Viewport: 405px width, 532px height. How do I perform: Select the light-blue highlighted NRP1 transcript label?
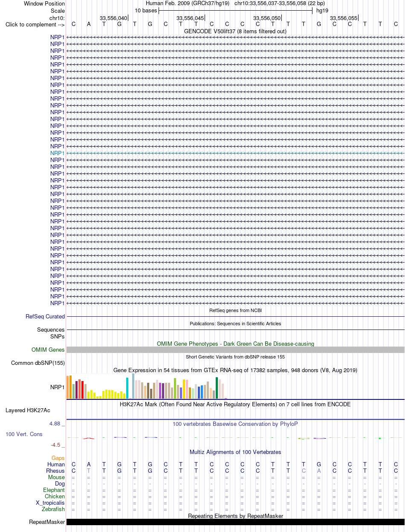tap(58, 153)
